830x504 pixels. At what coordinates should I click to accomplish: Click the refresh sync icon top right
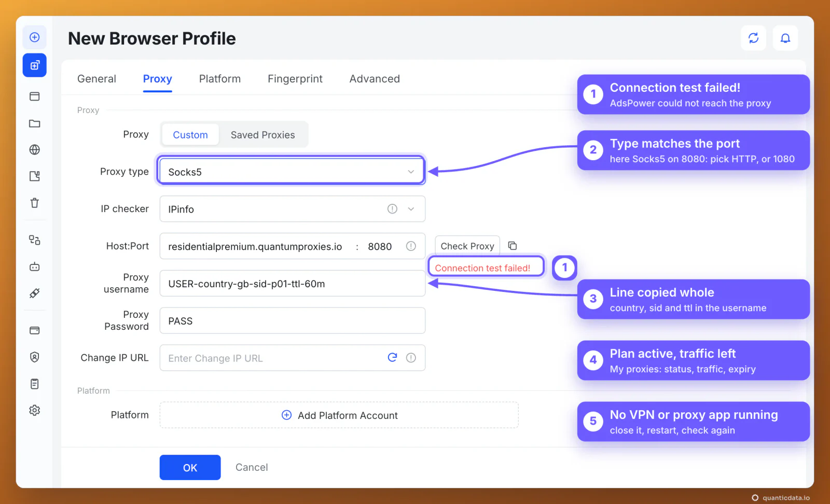click(x=754, y=38)
